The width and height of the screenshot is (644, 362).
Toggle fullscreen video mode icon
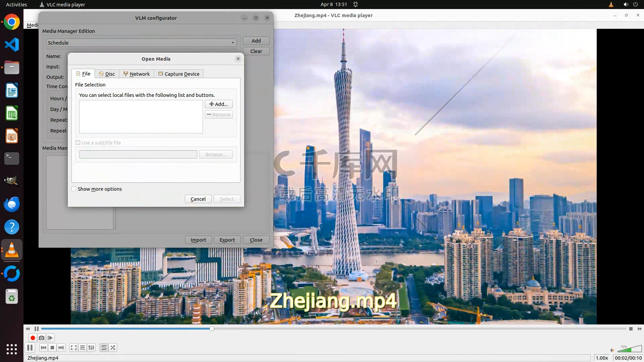pos(73,348)
